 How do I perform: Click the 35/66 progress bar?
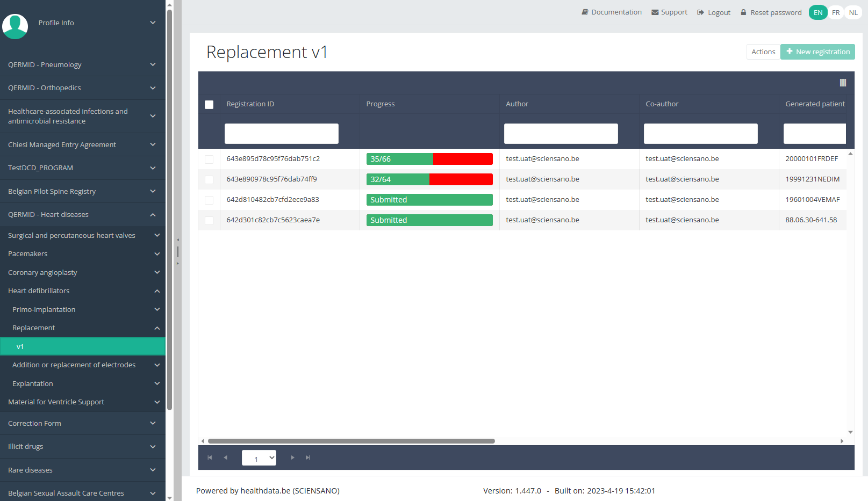click(x=429, y=159)
